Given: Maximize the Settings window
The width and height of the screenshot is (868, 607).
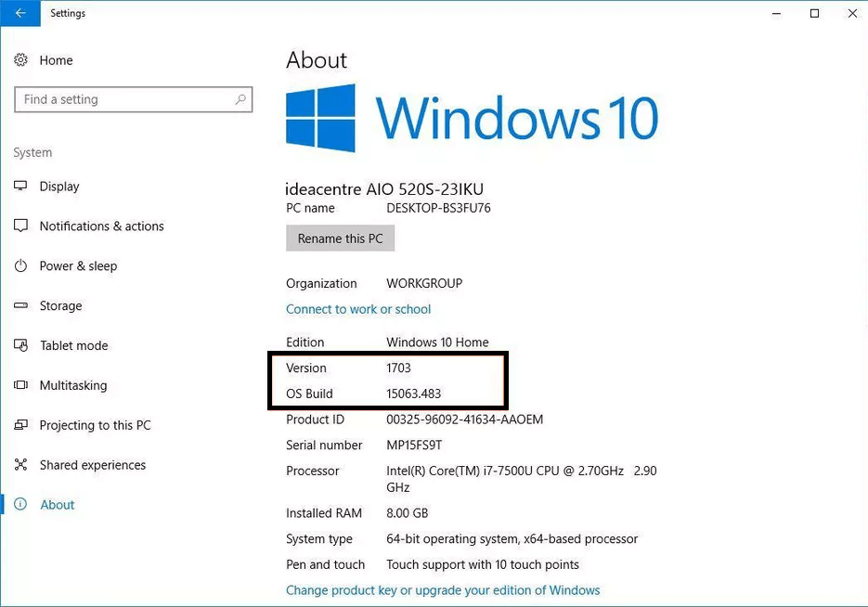Looking at the screenshot, I should click(814, 13).
